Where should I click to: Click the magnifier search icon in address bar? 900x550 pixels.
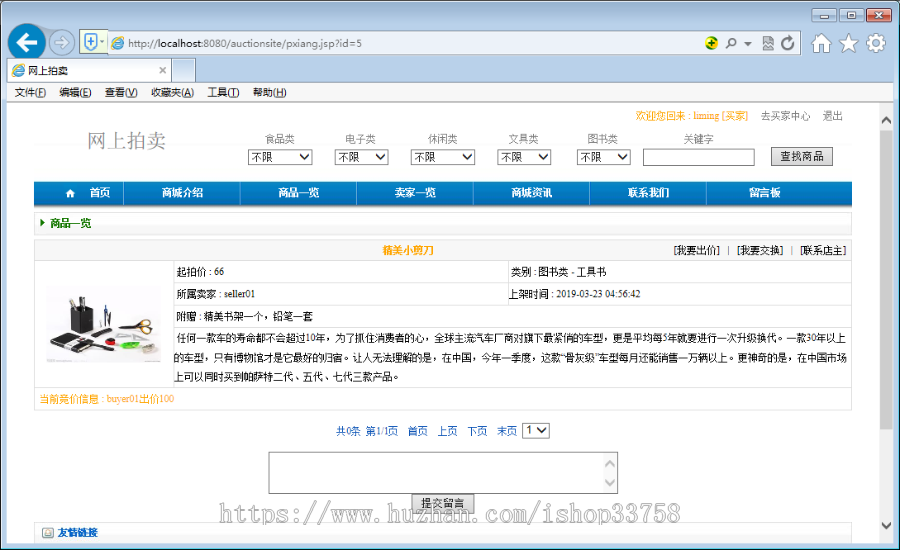[731, 43]
